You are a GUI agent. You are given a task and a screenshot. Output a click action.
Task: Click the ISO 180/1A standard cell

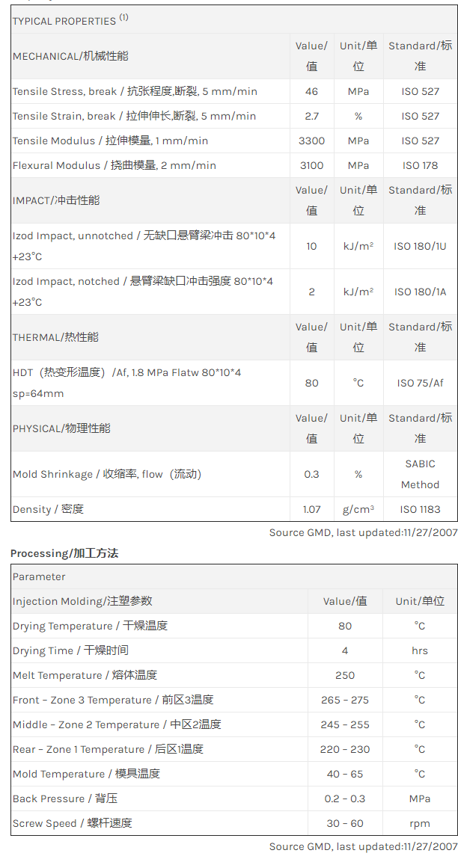click(x=420, y=292)
